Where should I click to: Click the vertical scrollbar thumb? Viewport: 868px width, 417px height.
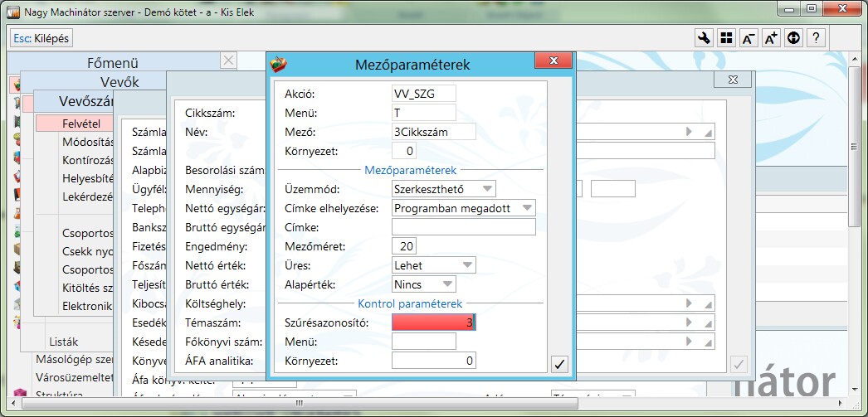pos(854,145)
